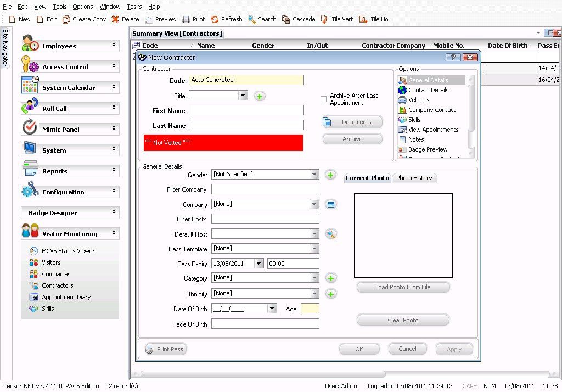Enable Archive After Last Appointment
This screenshot has width=562, height=392.
point(324,99)
